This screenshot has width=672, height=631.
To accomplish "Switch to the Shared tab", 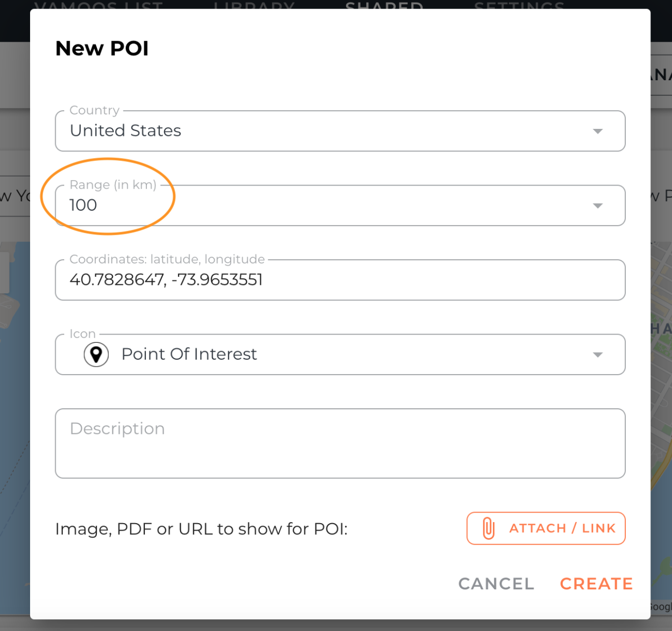I will pyautogui.click(x=384, y=6).
